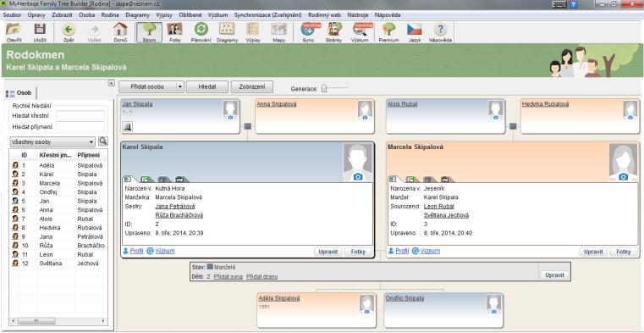The width and height of the screenshot is (644, 333).
Task: Go back with the Zpět arrow
Action: coord(69,32)
